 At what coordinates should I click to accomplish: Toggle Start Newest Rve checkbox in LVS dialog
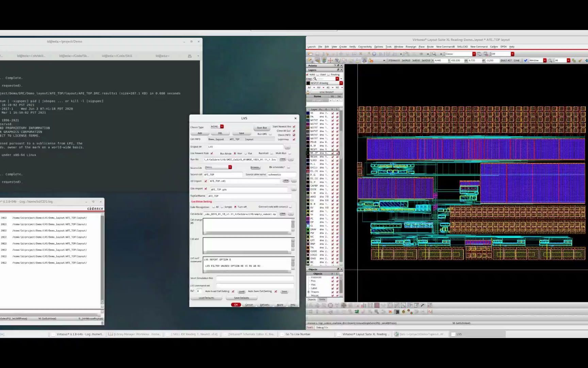[x=294, y=126]
